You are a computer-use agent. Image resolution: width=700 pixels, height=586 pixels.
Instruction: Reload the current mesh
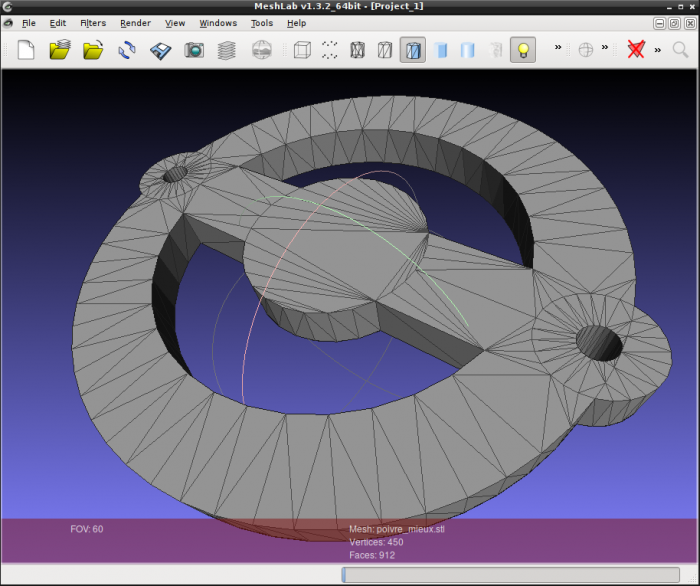pos(127,49)
